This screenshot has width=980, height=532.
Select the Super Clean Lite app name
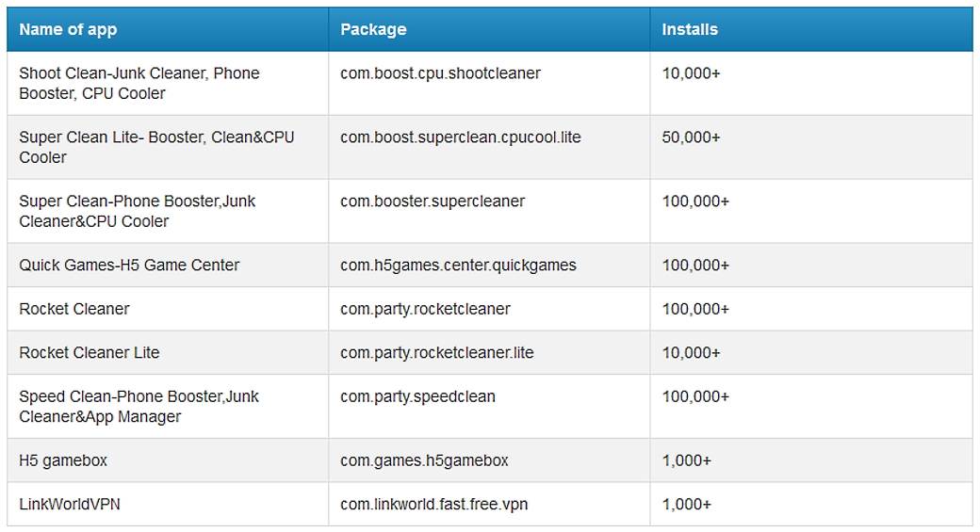[x=156, y=147]
